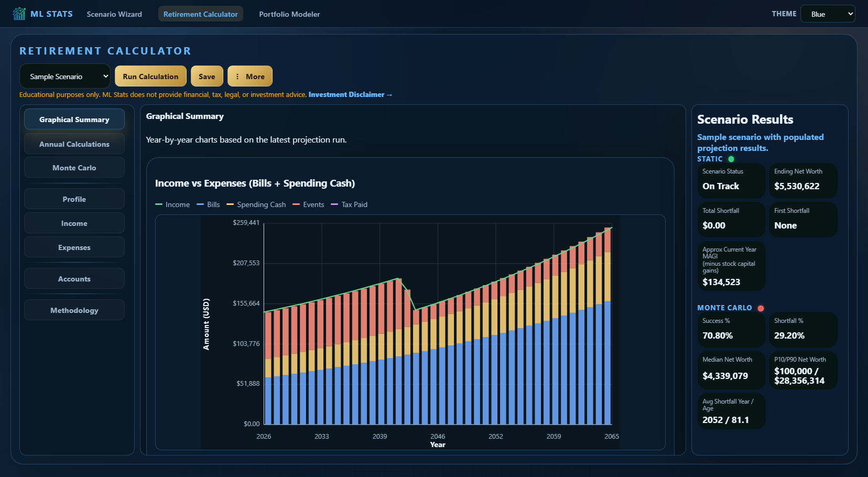The height and width of the screenshot is (477, 868).
Task: Click the ML STATS brand text
Action: tap(51, 14)
